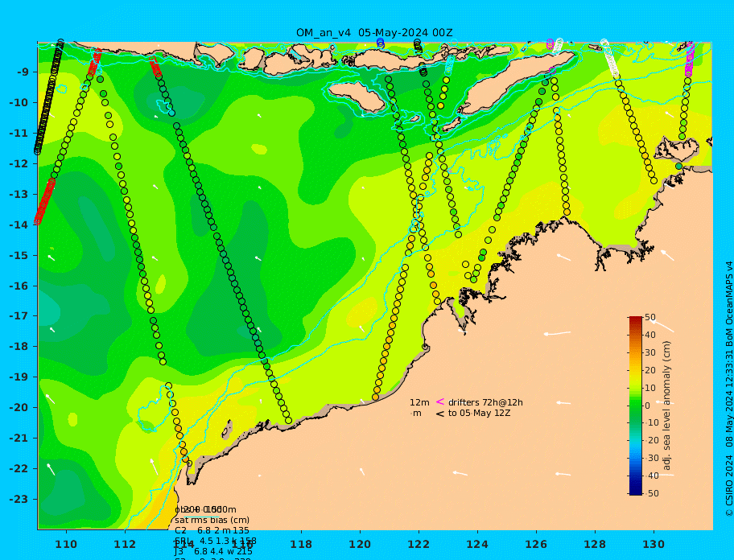Click latitude axis label -22
The height and width of the screenshot is (560, 734).
[x=19, y=469]
